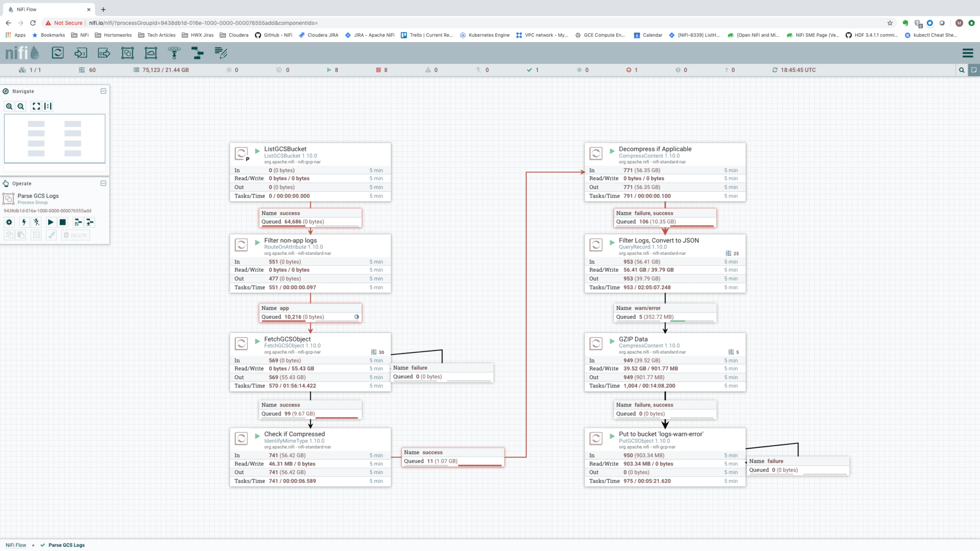Click inside the browser address bar
This screenshot has width=980, height=551.
coord(287,22)
